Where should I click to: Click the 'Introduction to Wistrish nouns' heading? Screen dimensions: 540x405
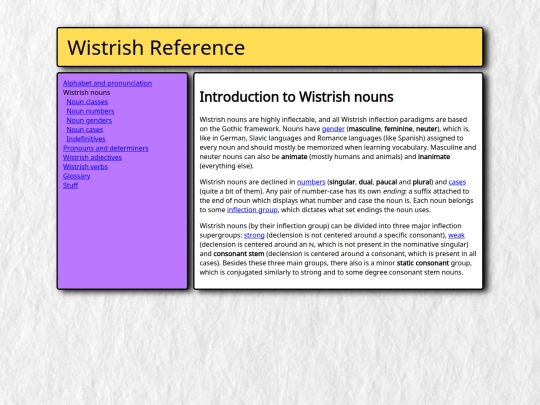[x=297, y=97]
